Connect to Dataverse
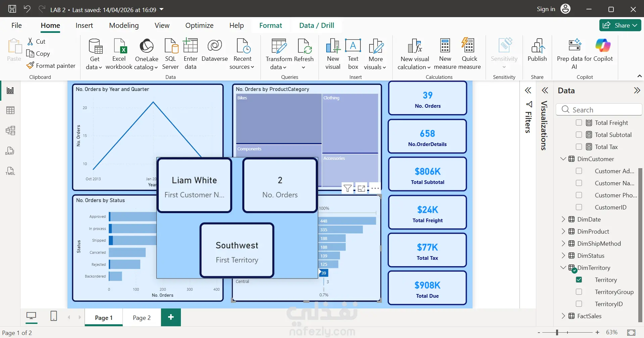Image resolution: width=644 pixels, height=338 pixels. [214, 50]
